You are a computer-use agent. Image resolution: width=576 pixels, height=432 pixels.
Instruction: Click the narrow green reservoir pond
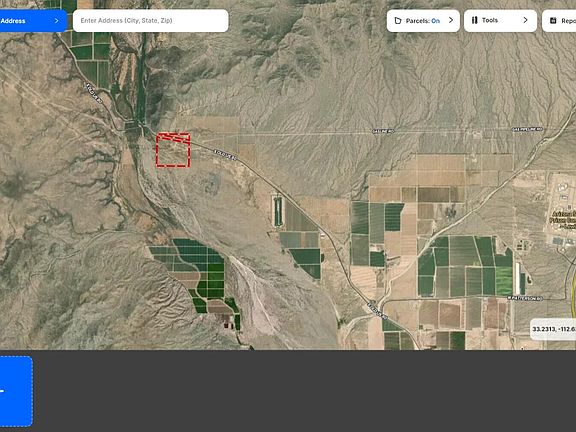278,212
